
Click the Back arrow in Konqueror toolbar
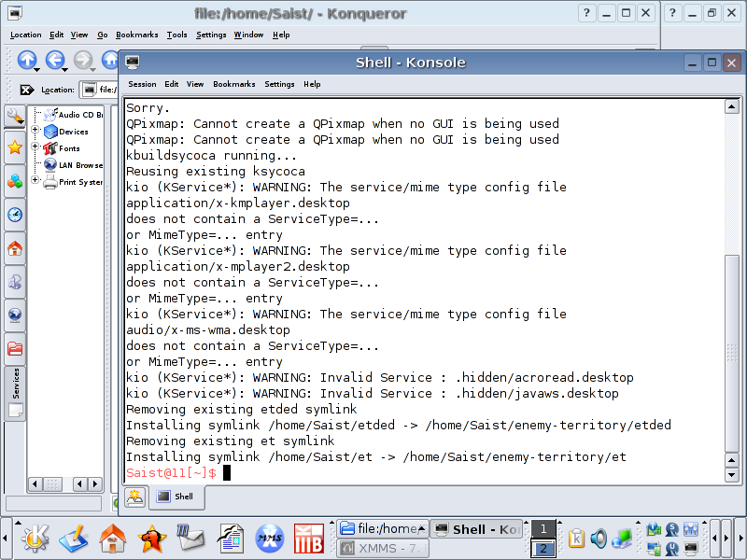pyautogui.click(x=55, y=60)
